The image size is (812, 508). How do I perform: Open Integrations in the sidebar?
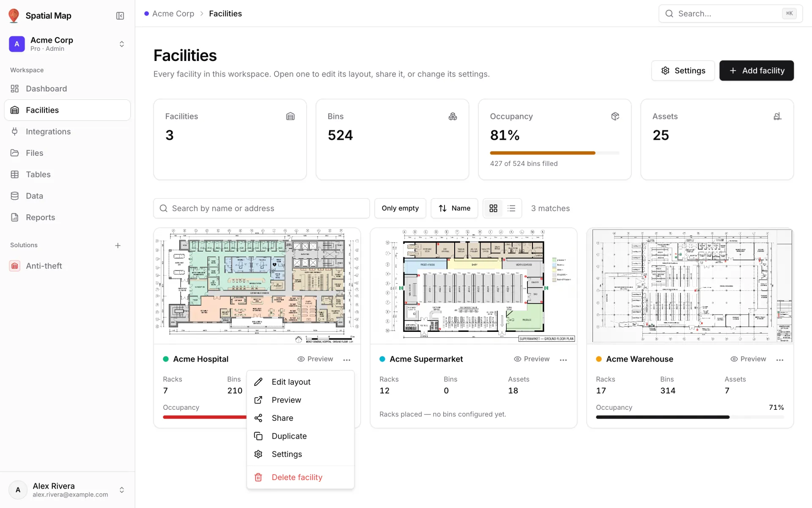tap(67, 132)
